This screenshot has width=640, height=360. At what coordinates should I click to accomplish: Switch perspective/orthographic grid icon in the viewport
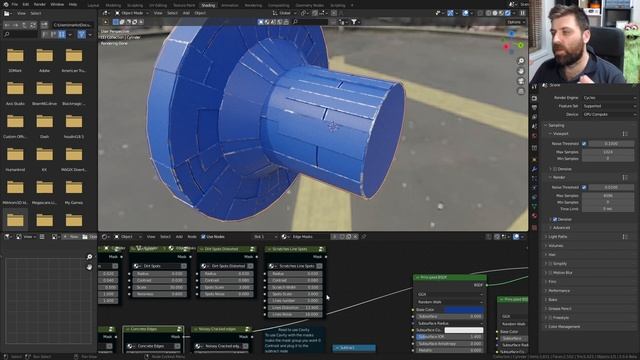click(521, 91)
